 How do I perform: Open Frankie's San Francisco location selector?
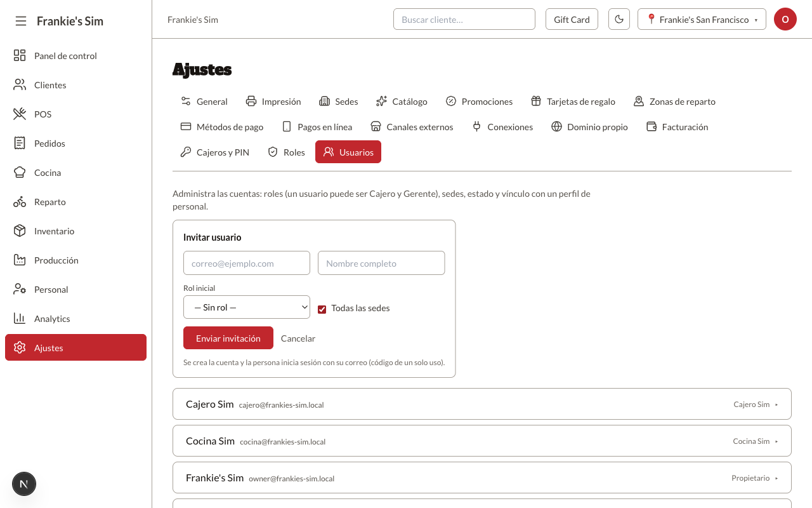point(702,19)
